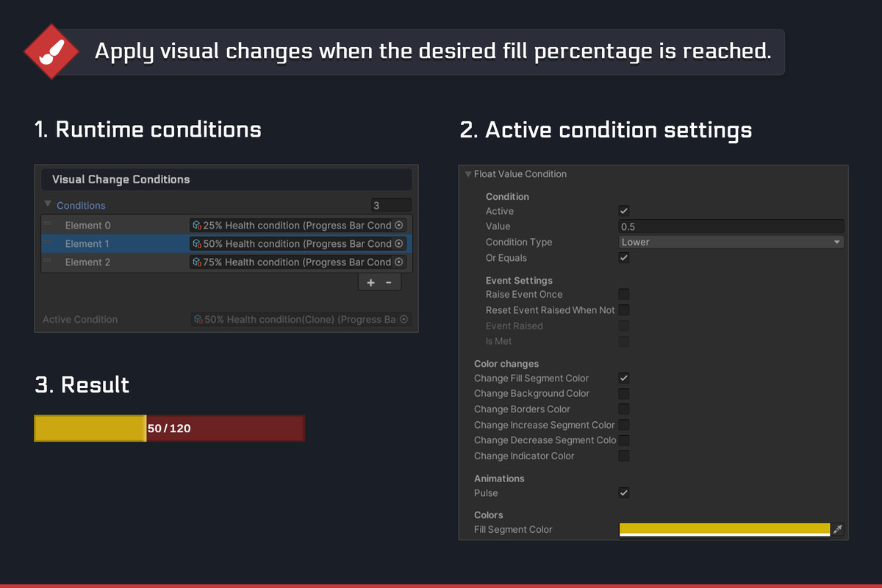
Task: Enable Change Decrease Segment Color checkbox
Action: click(x=624, y=440)
